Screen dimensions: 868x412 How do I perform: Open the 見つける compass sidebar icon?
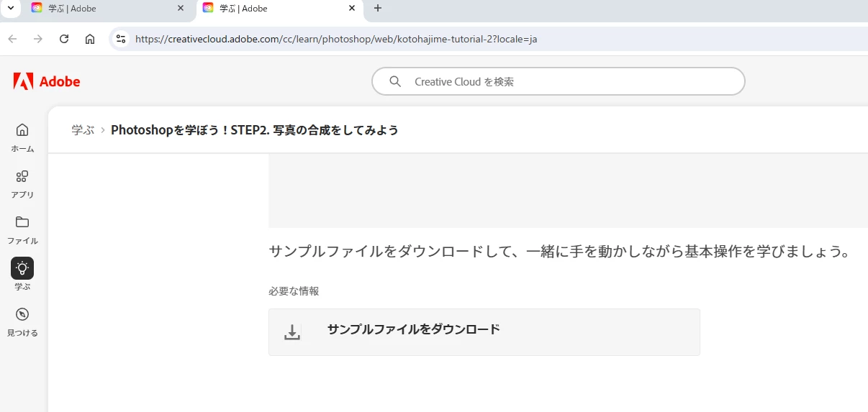pos(22,315)
